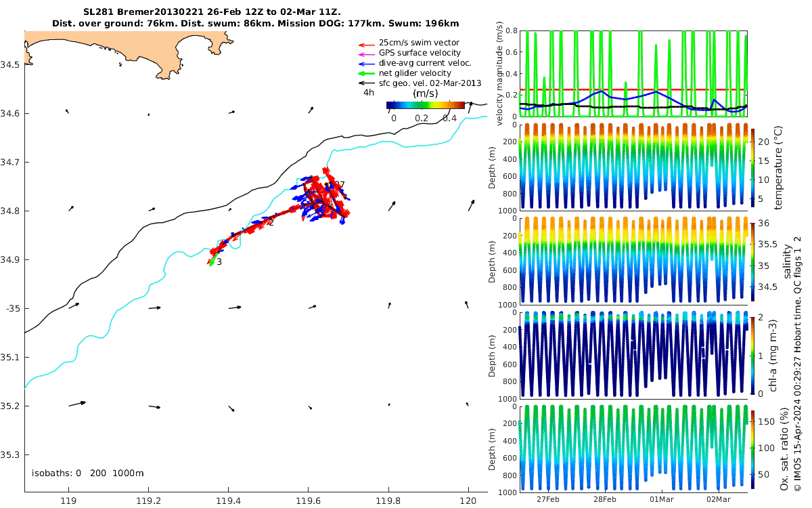812x508 pixels.
Task: Click the black sfc geo. vel. legend arrow
Action: 366,83
